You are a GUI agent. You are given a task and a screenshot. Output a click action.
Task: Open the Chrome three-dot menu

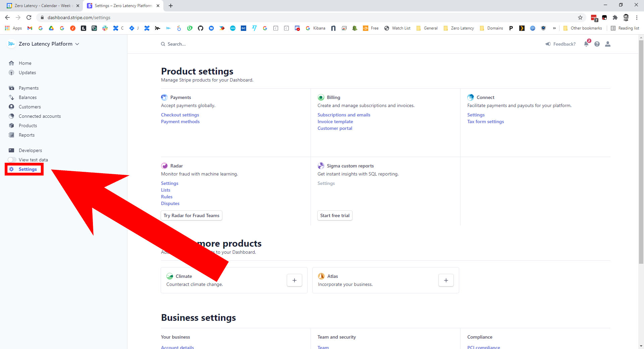(637, 17)
